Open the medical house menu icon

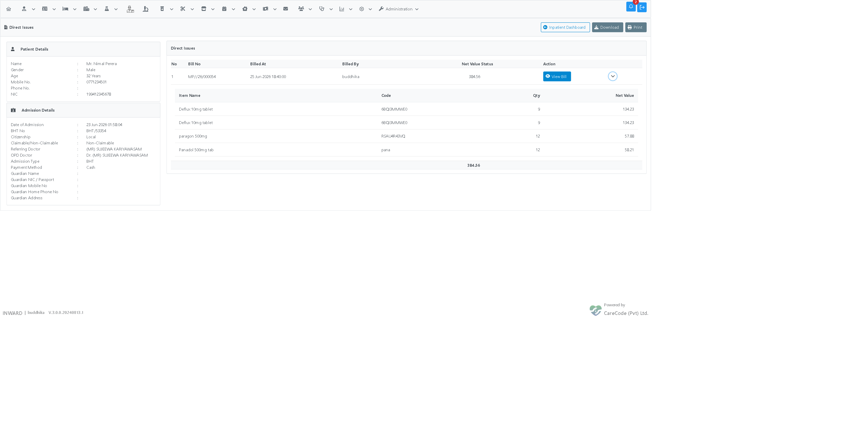click(245, 9)
